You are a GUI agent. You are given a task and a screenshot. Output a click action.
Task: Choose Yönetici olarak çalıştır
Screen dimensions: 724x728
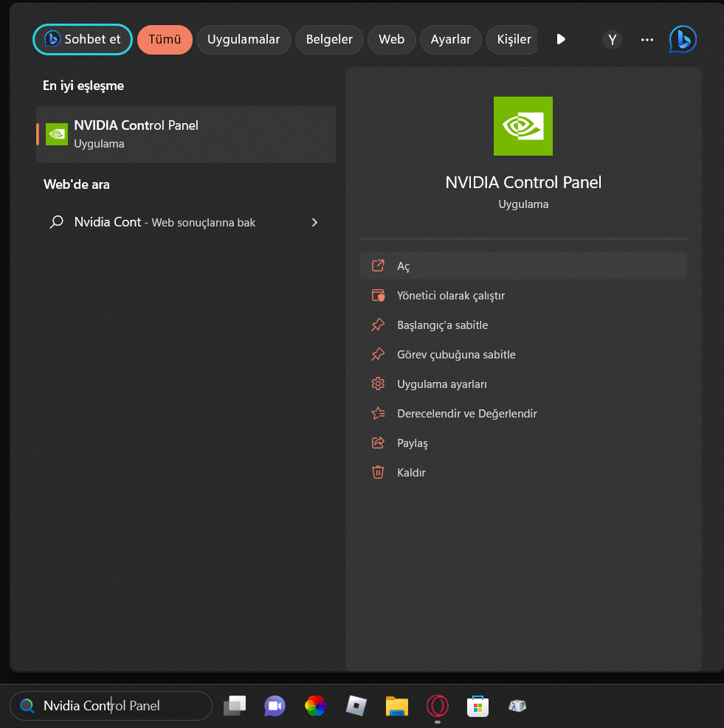[523, 295]
